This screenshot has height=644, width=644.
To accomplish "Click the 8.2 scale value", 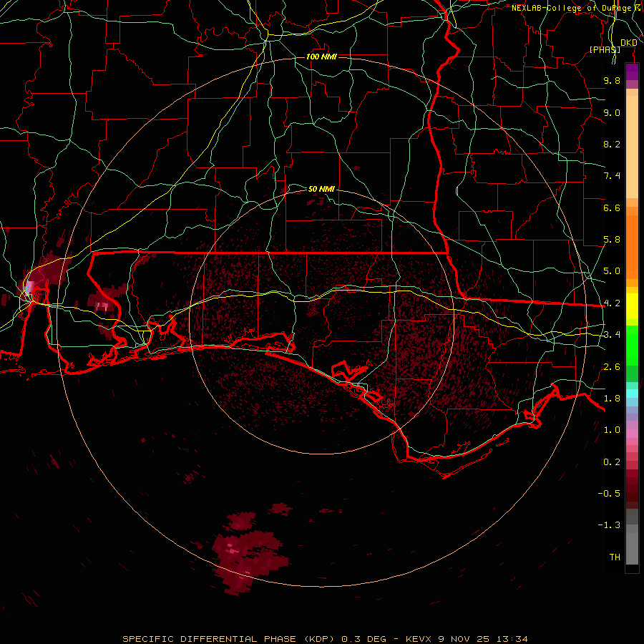I will (x=612, y=144).
